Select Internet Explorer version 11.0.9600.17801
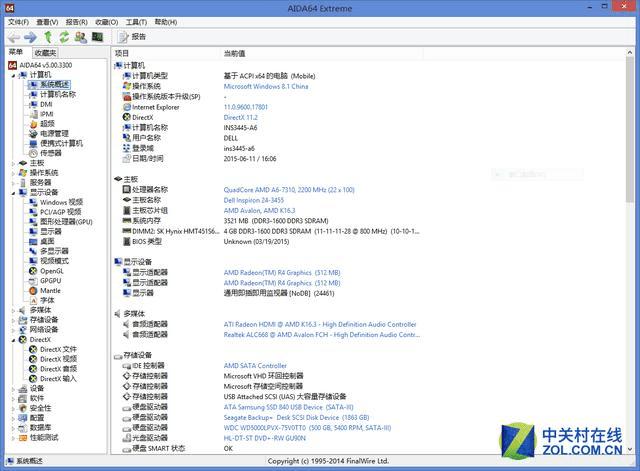 coord(246,107)
